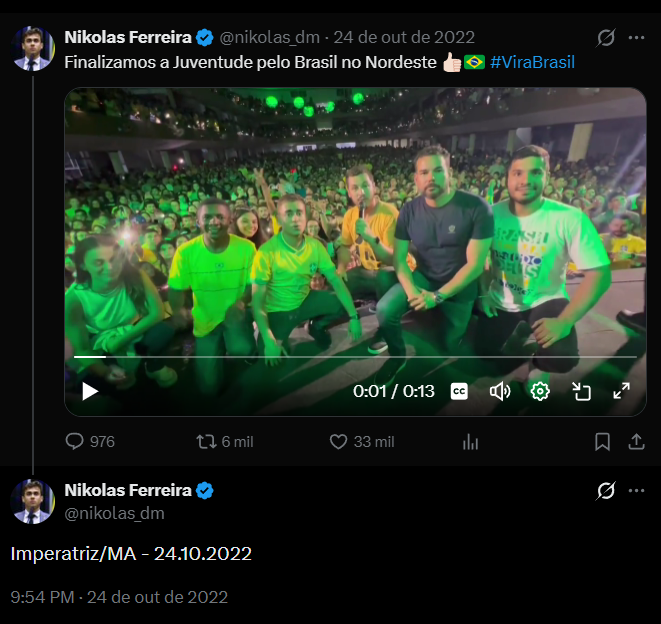Bookmark the Juventude pelo Brasil post
Screen dimensions: 661x624
click(602, 441)
